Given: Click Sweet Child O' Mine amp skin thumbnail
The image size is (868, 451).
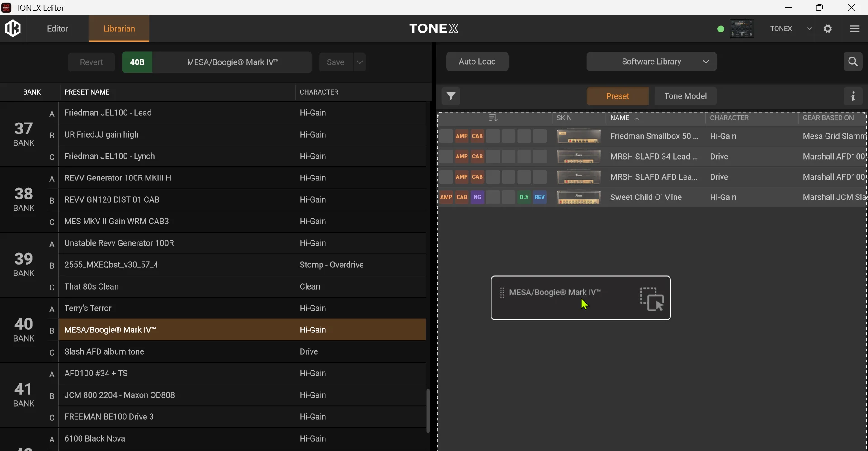Looking at the screenshot, I should (x=579, y=197).
